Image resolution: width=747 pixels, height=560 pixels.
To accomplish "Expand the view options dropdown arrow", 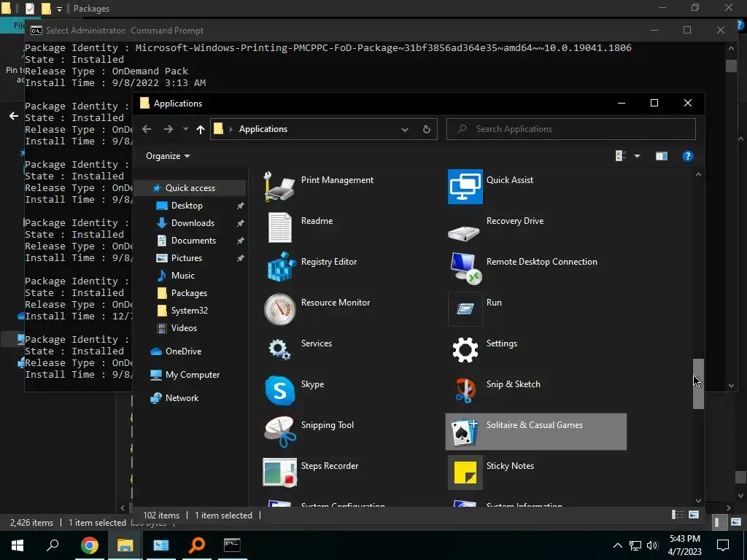I will 637,156.
